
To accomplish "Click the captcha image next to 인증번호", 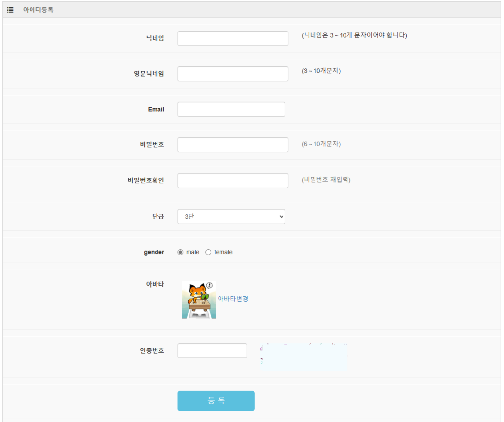I will click(x=304, y=357).
